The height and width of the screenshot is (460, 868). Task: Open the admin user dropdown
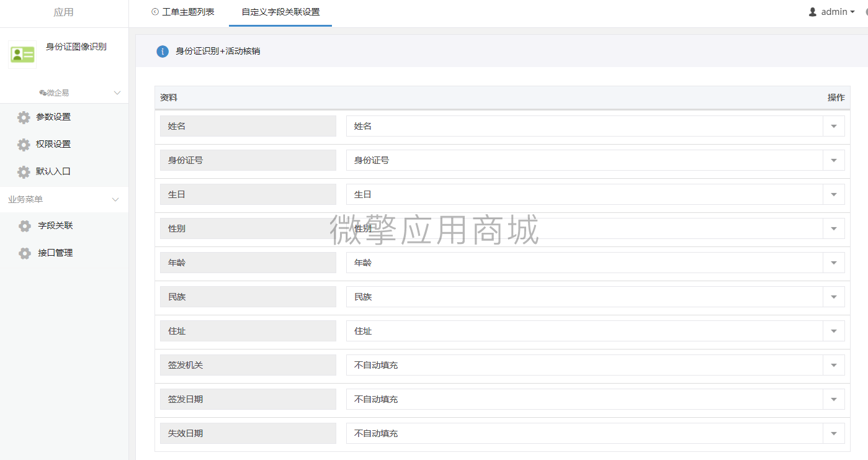(x=832, y=12)
